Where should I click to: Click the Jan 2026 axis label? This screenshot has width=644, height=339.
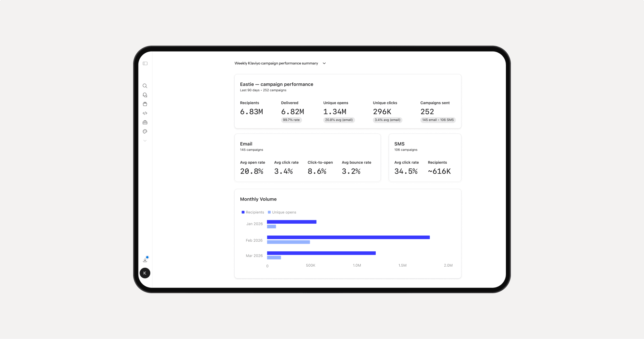[254, 224]
